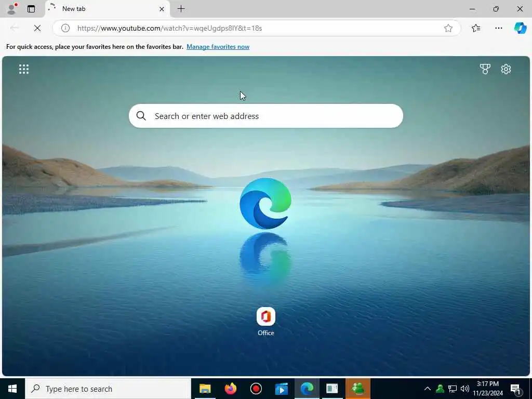Screen dimensions: 532x399
Task: Open the Windows Start menu
Action: coord(12,389)
